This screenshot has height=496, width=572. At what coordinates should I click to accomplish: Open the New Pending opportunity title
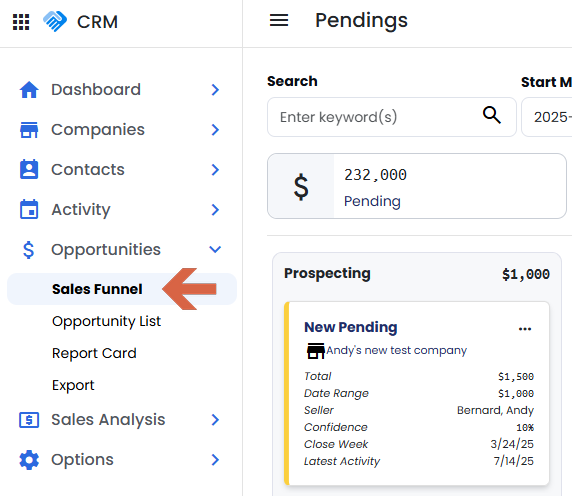tap(351, 328)
